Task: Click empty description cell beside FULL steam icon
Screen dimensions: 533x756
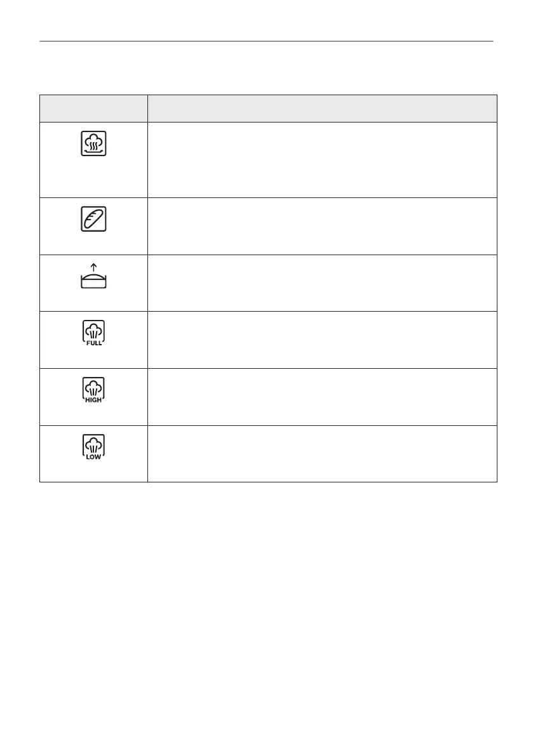Action: click(x=322, y=340)
